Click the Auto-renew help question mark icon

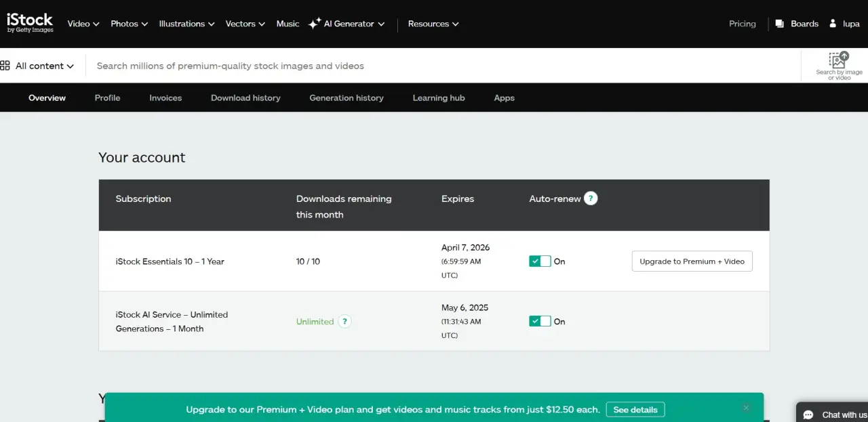pyautogui.click(x=591, y=198)
